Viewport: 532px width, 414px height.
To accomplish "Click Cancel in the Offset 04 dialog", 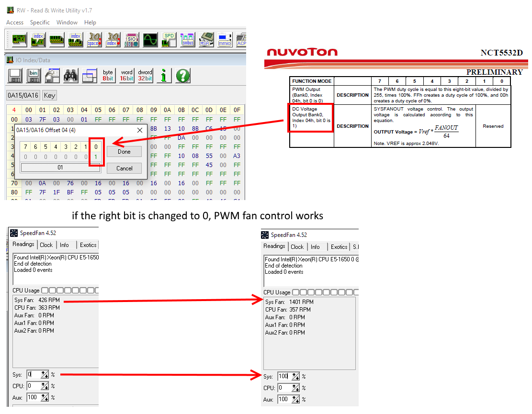I will [x=124, y=168].
